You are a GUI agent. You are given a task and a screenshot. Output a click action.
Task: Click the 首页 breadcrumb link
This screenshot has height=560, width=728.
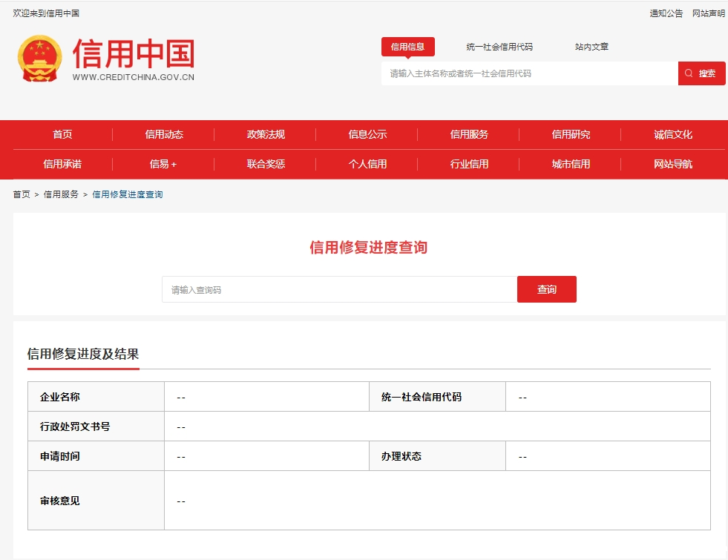click(22, 194)
